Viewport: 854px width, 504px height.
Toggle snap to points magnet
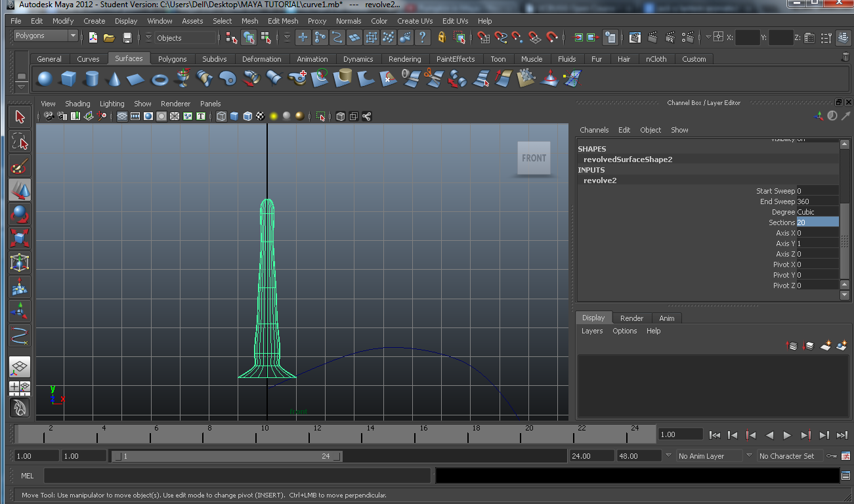tap(518, 37)
